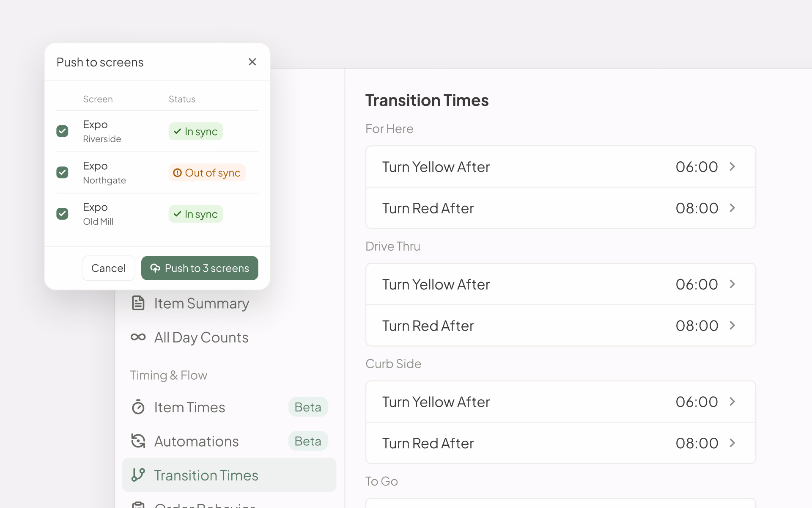This screenshot has width=812, height=508.
Task: Toggle the Expo Old Mill checkbox
Action: coord(63,214)
